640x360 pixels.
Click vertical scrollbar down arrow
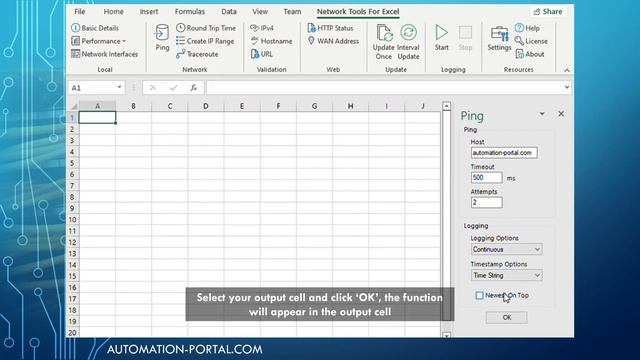[447, 335]
